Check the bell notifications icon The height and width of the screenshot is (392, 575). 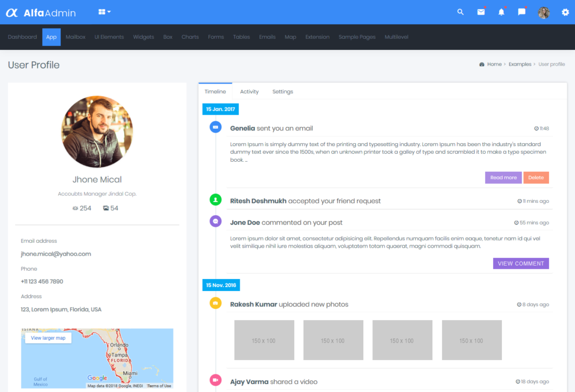pos(501,12)
